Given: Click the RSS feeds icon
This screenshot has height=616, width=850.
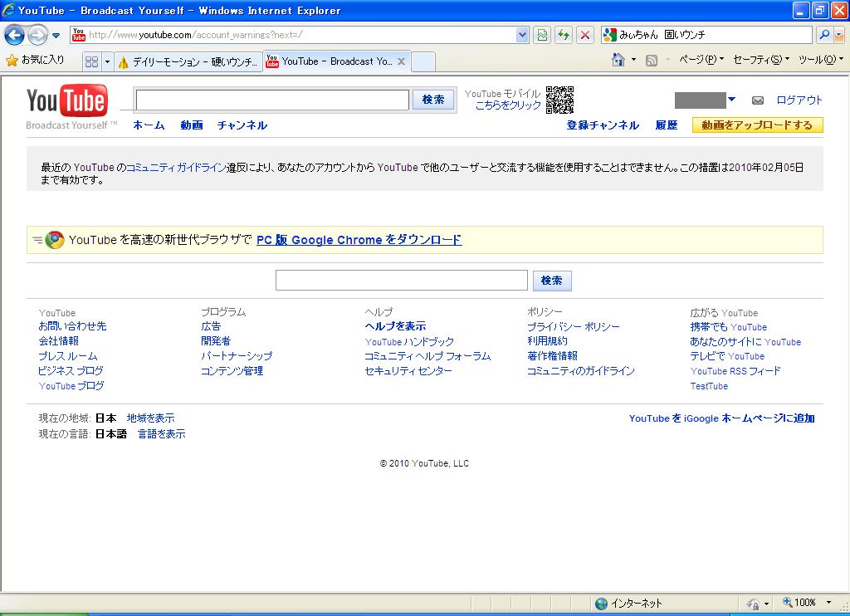Looking at the screenshot, I should (x=652, y=61).
